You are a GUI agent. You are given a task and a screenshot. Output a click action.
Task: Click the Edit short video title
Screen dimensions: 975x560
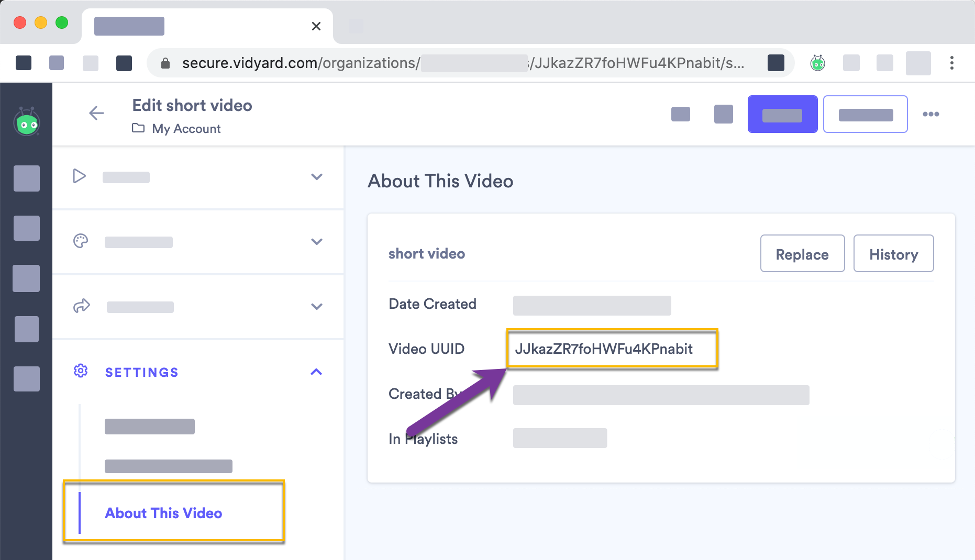192,105
